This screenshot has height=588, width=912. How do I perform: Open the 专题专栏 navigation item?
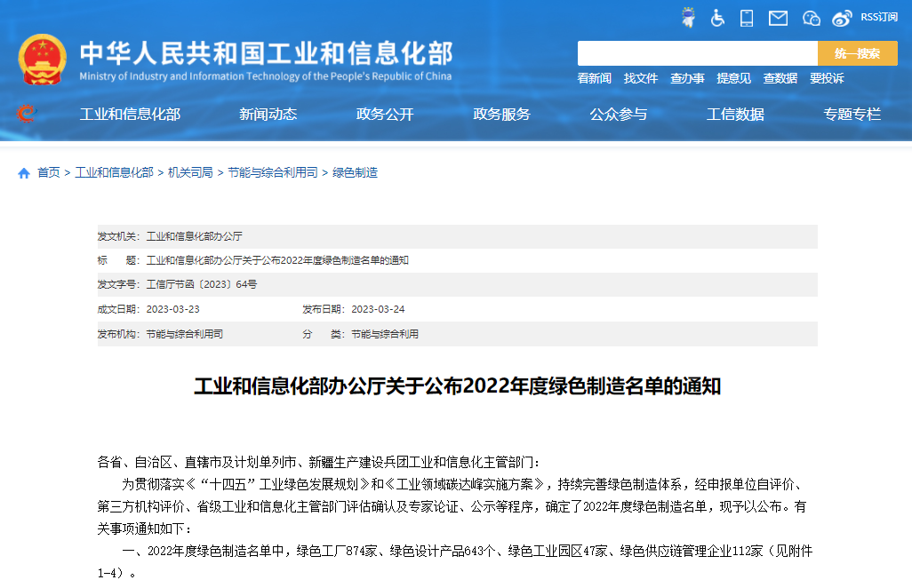click(852, 114)
